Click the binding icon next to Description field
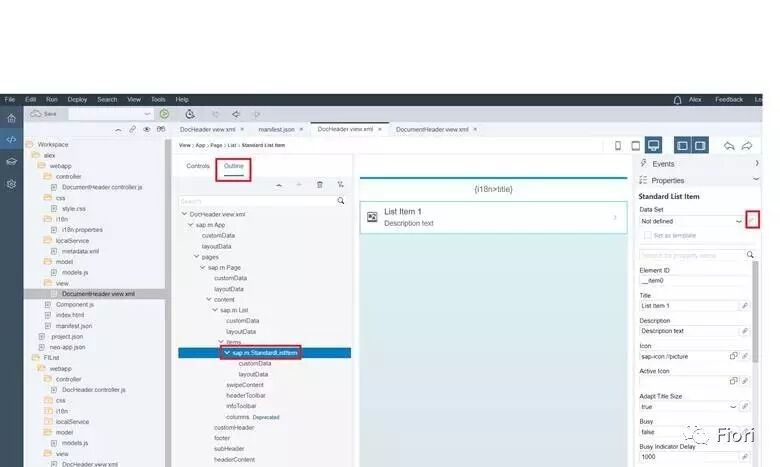This screenshot has width=780, height=467. point(745,331)
